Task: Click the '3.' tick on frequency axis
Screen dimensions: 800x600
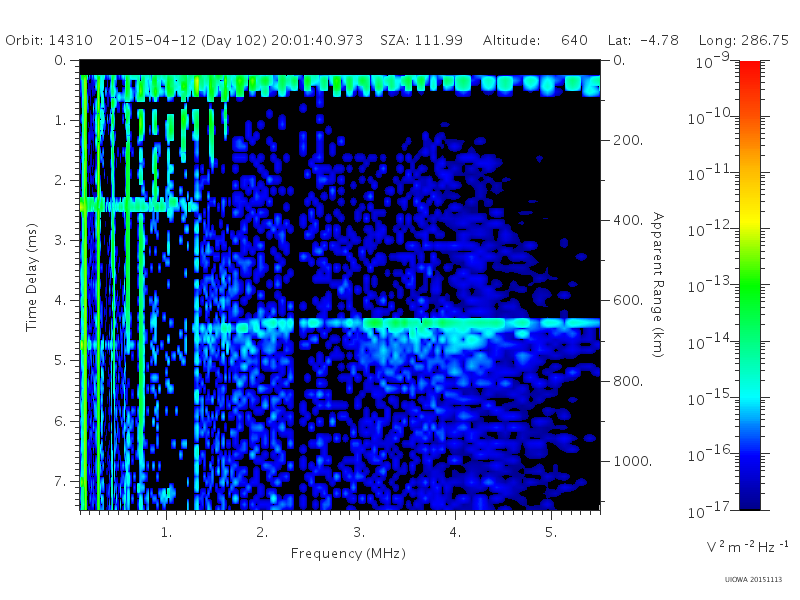Action: point(359,533)
